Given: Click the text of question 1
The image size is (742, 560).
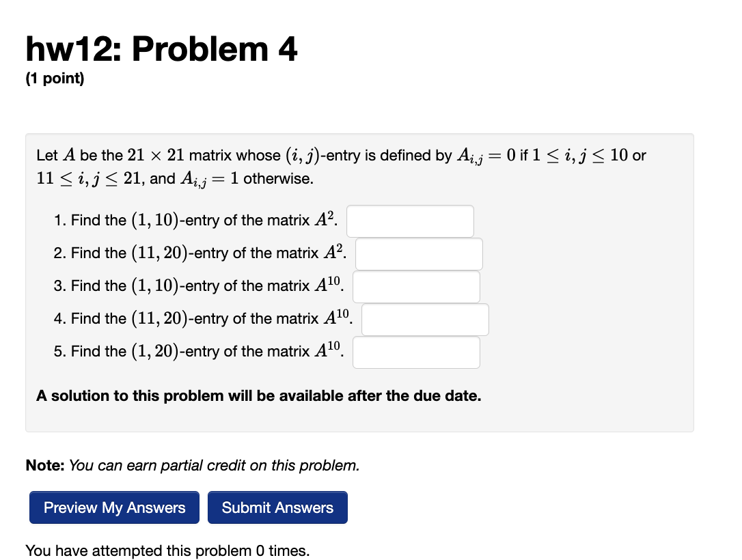Looking at the screenshot, I should pyautogui.click(x=198, y=220).
